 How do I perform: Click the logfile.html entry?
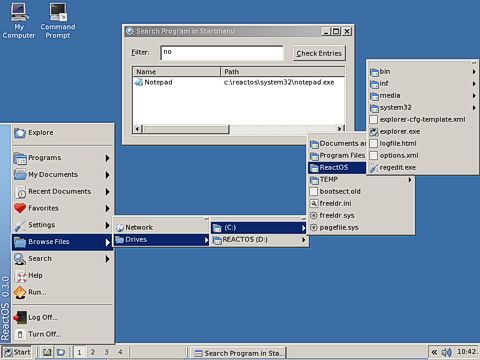[423, 144]
